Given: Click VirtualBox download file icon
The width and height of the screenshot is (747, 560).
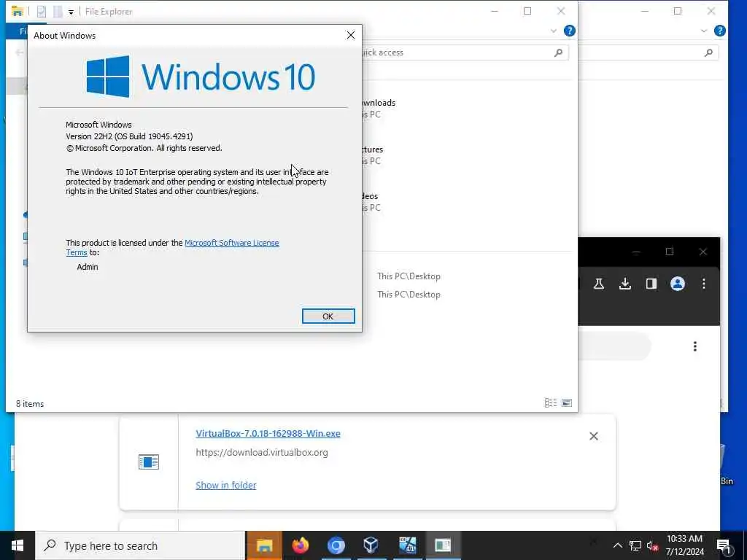Looking at the screenshot, I should pyautogui.click(x=149, y=462).
